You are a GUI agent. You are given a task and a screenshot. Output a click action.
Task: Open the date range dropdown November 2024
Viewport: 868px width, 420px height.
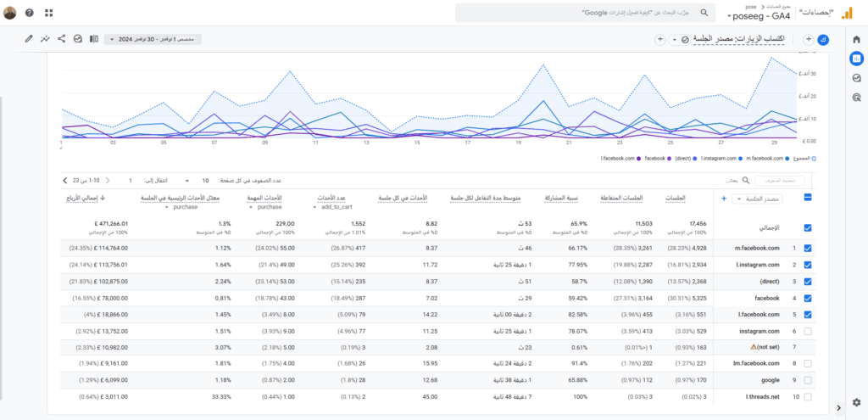(153, 39)
